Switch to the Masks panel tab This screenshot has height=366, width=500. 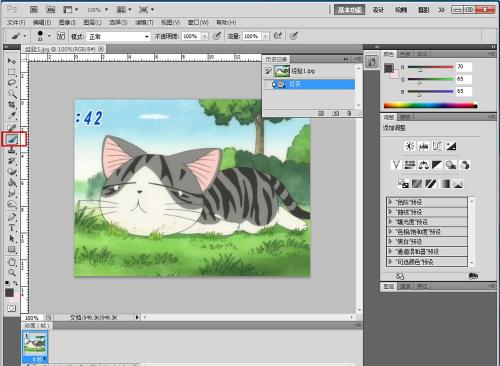pyautogui.click(x=405, y=117)
